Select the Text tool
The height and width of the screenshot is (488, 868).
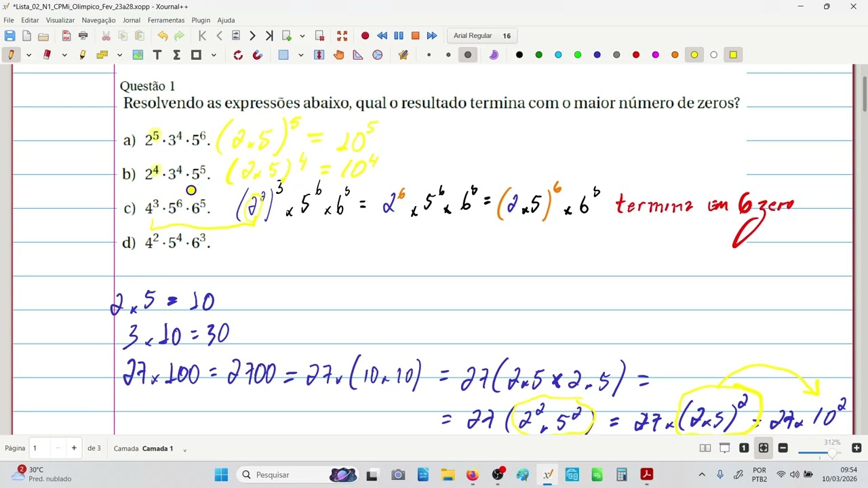(157, 55)
